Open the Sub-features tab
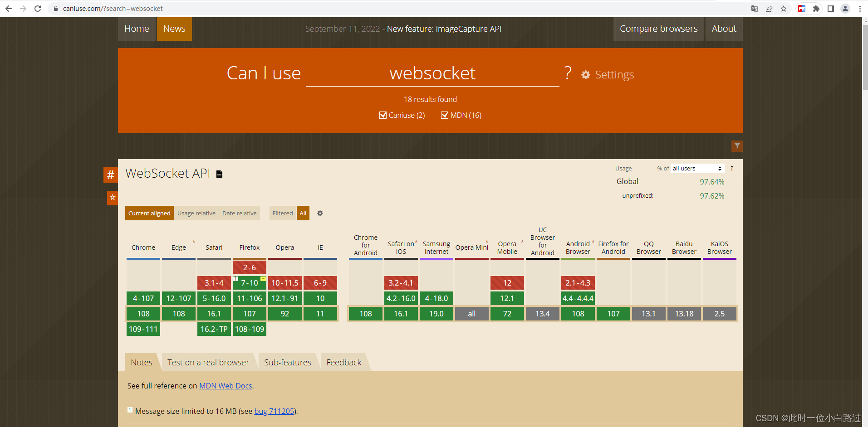868x427 pixels. click(x=288, y=362)
